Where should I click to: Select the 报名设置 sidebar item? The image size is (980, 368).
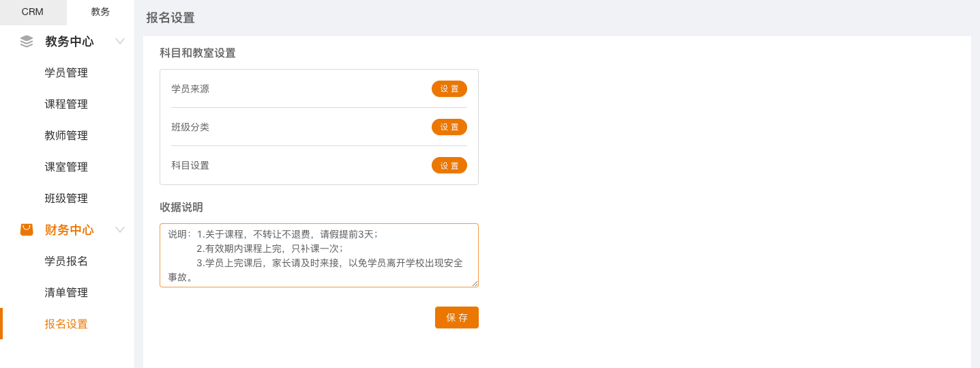(66, 324)
